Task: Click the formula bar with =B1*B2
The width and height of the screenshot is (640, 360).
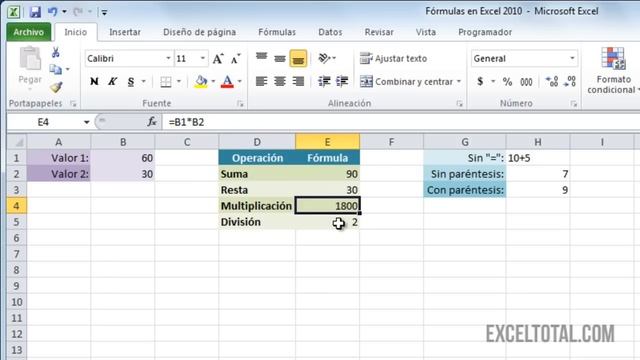Action: click(x=400, y=122)
